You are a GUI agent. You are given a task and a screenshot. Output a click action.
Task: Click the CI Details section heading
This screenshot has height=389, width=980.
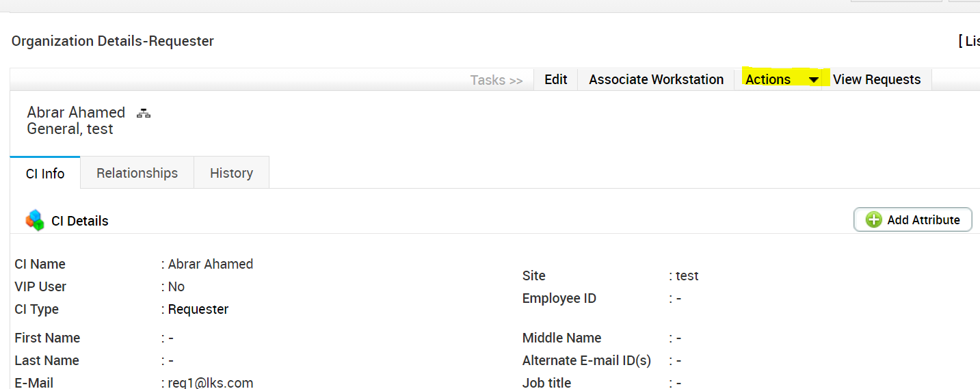point(80,221)
